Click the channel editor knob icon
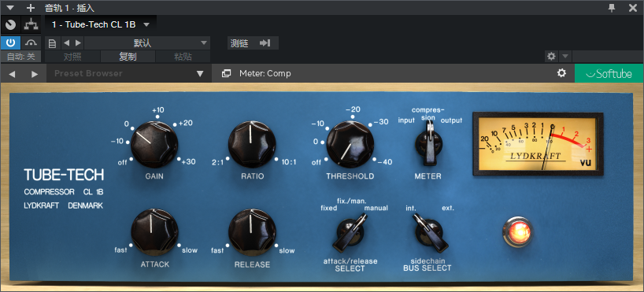644x292 pixels. [x=10, y=24]
